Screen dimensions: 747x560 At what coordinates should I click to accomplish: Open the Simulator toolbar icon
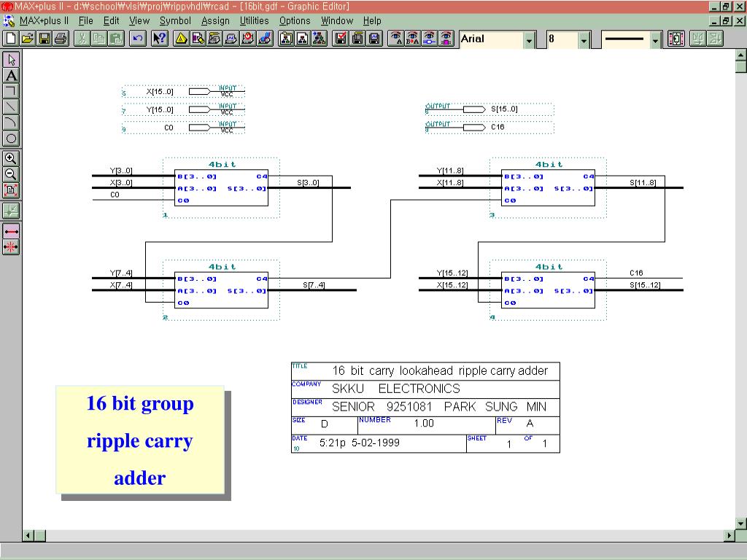pos(231,39)
